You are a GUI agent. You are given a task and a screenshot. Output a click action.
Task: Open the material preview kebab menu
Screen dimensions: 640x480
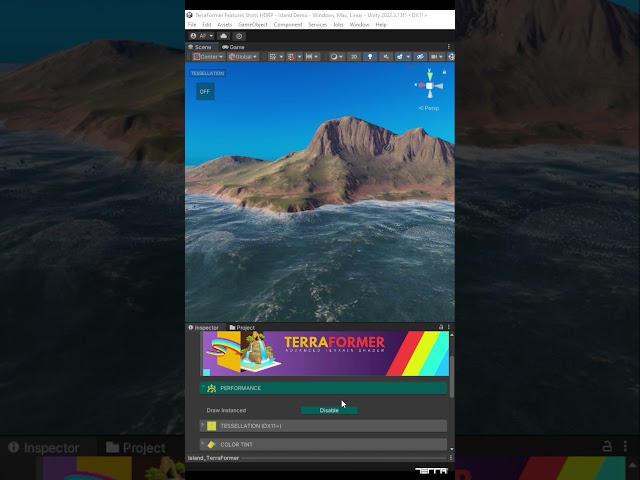[451, 458]
